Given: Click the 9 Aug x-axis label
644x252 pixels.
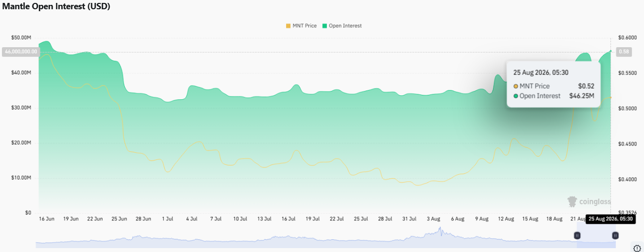Looking at the screenshot, I should (x=482, y=219).
